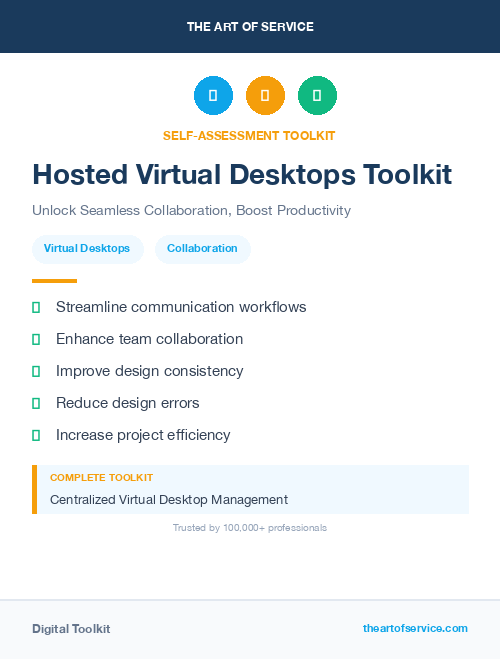This screenshot has width=500, height=659.
Task: Click Increase project efficiency text
Action: point(143,435)
